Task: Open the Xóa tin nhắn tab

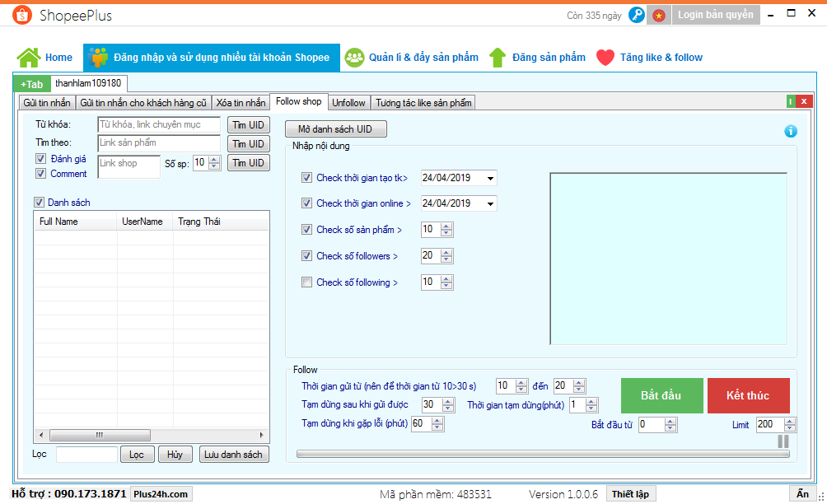Action: tap(241, 103)
